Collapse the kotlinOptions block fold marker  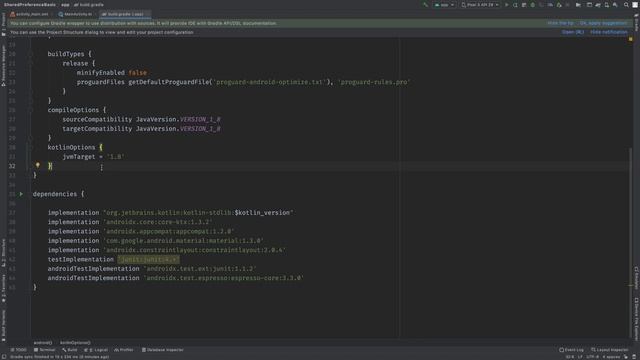click(30, 147)
